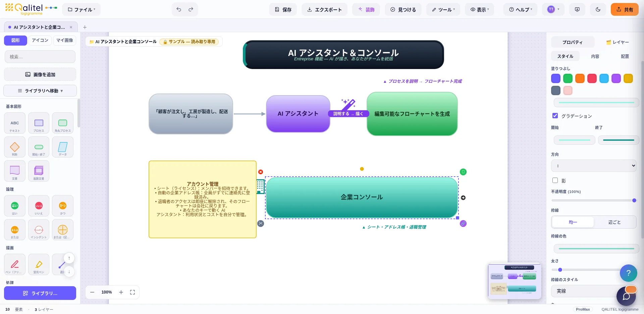
Task: Add the はい logic node
Action: (15, 206)
